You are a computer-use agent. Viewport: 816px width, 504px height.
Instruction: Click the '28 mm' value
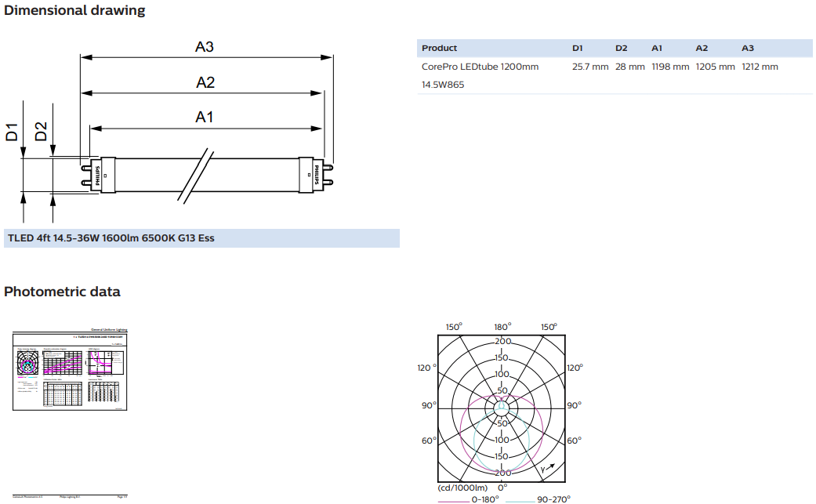click(629, 67)
